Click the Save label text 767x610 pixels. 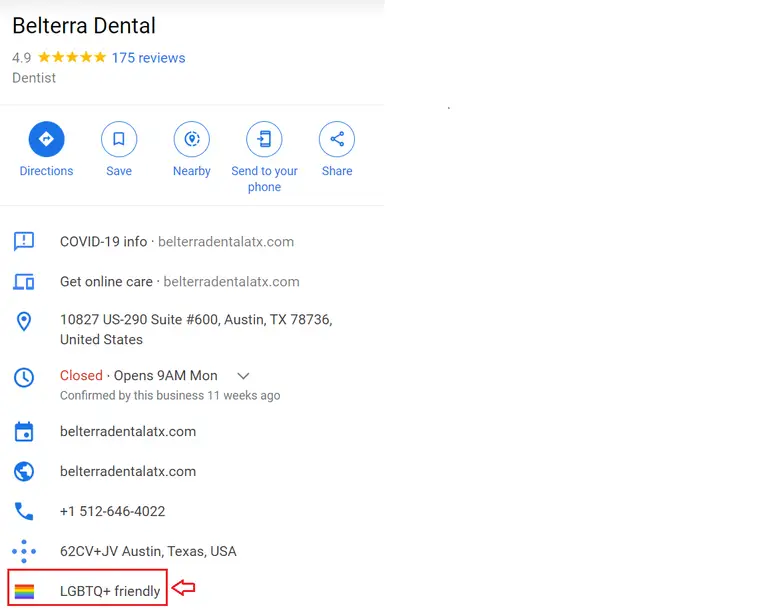click(x=119, y=171)
